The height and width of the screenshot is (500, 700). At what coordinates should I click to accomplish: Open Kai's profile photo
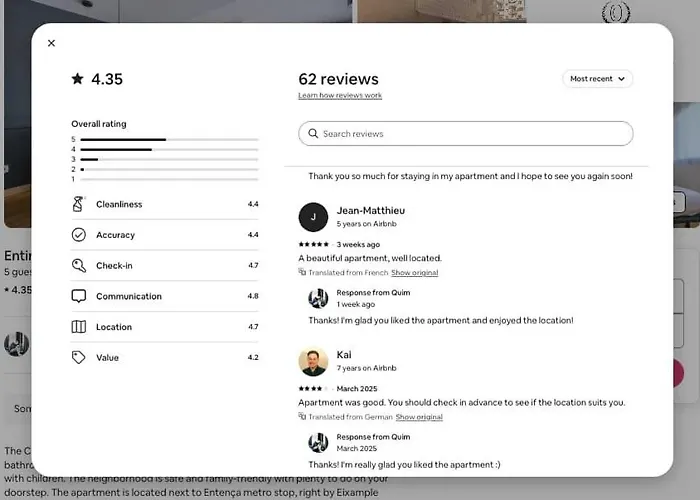(313, 362)
